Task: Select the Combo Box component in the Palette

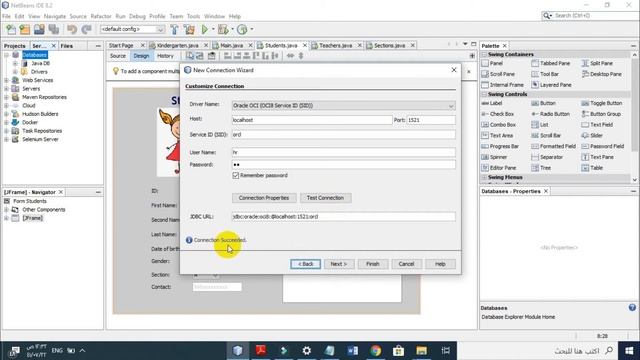Action: coord(498,125)
